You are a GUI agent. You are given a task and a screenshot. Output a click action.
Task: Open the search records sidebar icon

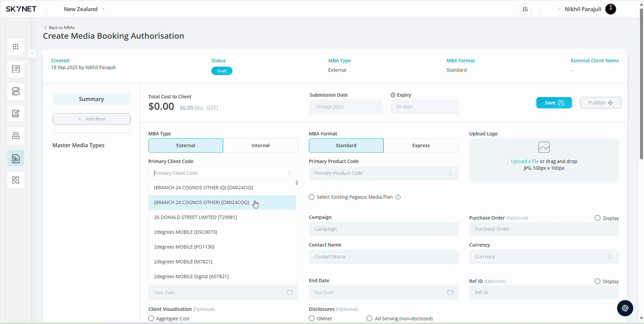coord(16,180)
